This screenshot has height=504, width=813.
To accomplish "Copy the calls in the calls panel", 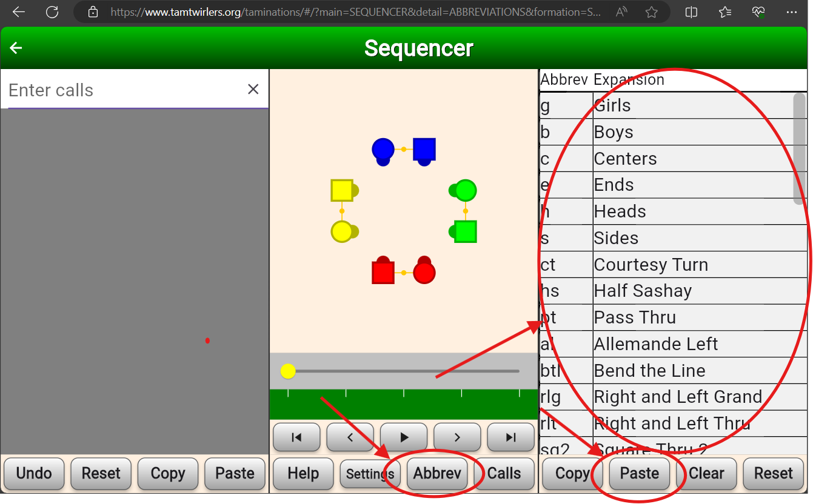I will tap(168, 473).
